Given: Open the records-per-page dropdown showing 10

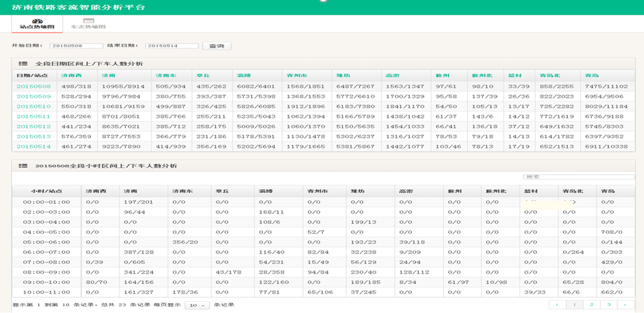Looking at the screenshot, I should click(x=197, y=305).
